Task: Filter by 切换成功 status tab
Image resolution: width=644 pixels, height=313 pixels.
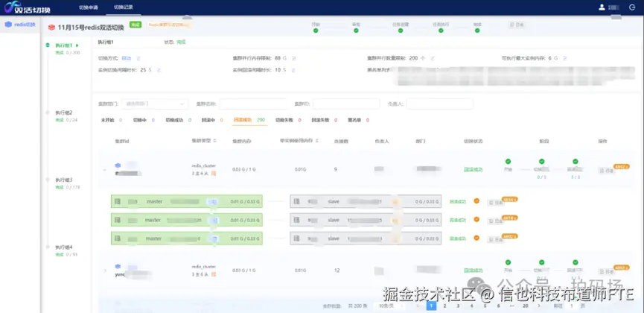Action: (179, 120)
